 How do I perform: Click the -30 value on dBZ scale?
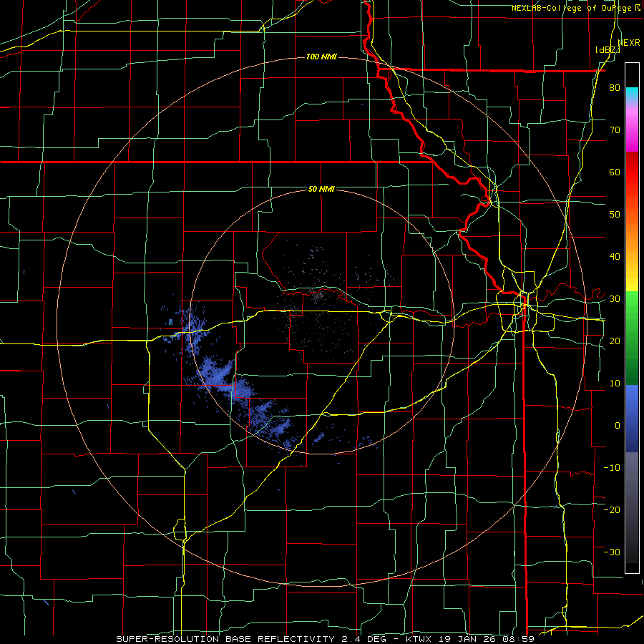(x=612, y=552)
